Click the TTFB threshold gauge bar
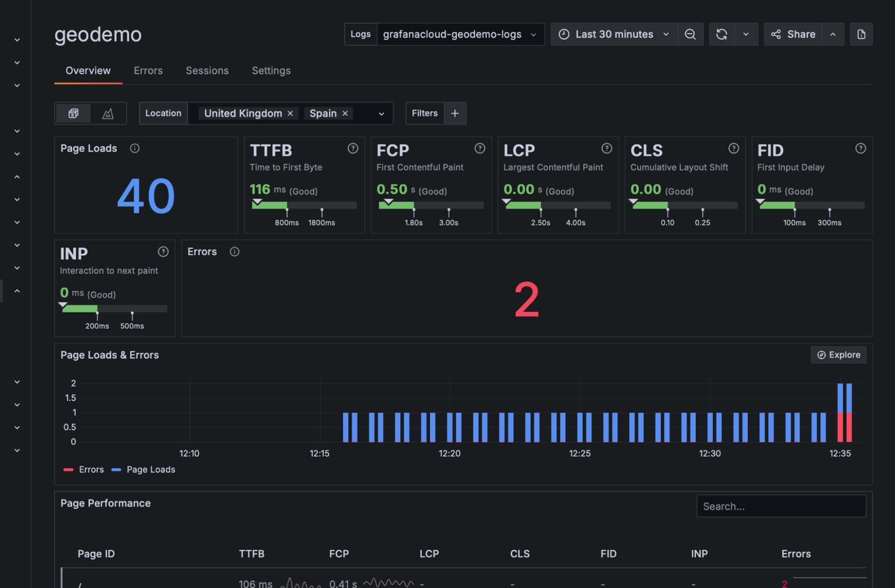The height and width of the screenshot is (588, 895). pyautogui.click(x=304, y=205)
